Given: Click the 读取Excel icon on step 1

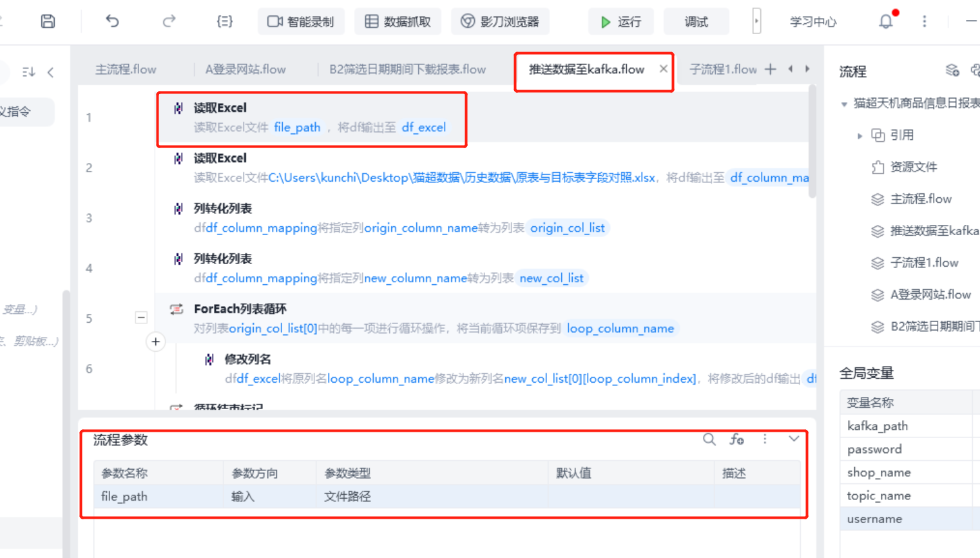Looking at the screenshot, I should [x=178, y=108].
